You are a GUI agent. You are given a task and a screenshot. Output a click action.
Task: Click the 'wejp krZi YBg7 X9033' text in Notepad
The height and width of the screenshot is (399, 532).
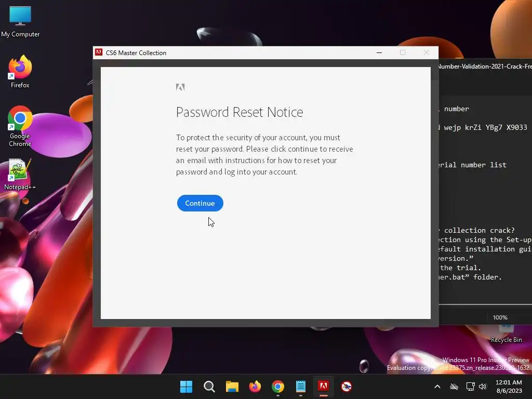click(485, 128)
